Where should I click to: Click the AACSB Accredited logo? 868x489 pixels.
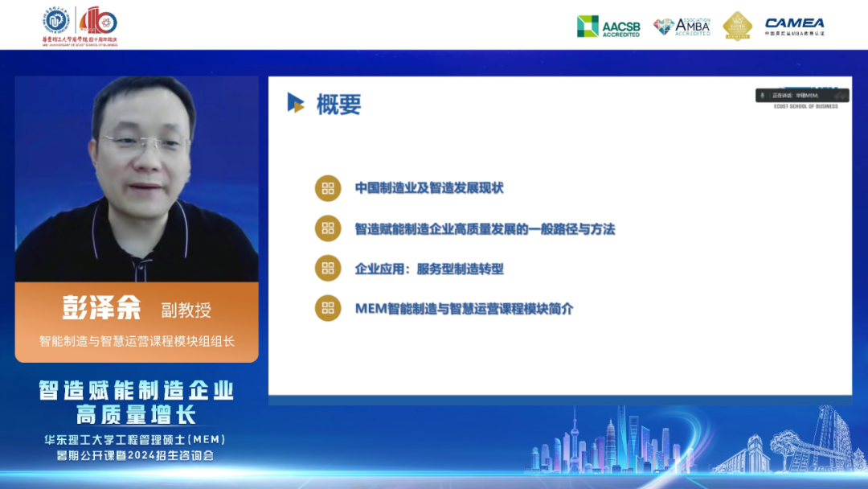608,27
